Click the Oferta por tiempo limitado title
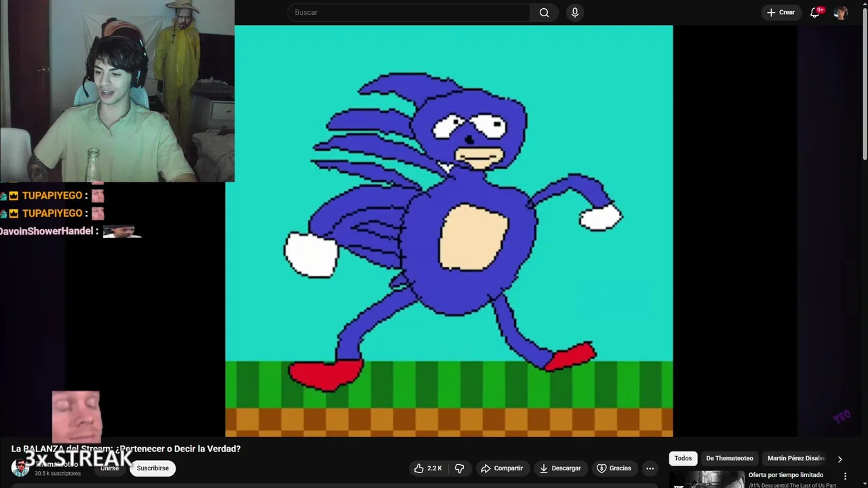The height and width of the screenshot is (488, 868). pyautogui.click(x=786, y=475)
